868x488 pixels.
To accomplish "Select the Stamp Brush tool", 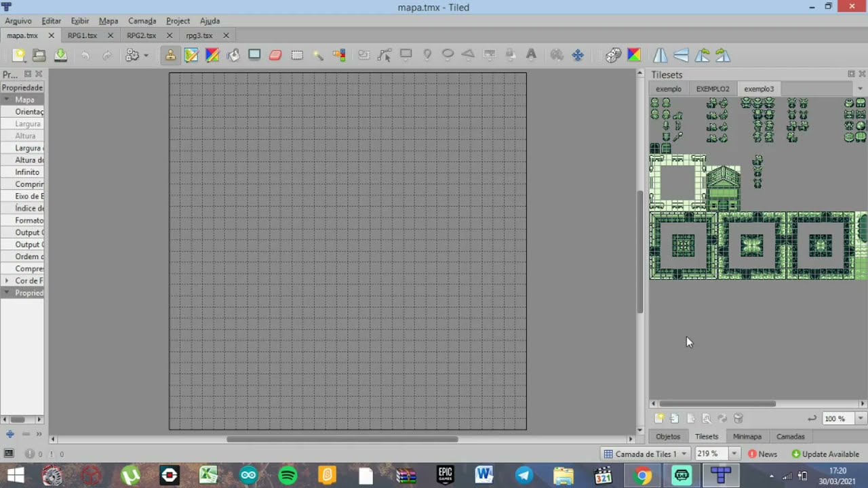I will (170, 56).
